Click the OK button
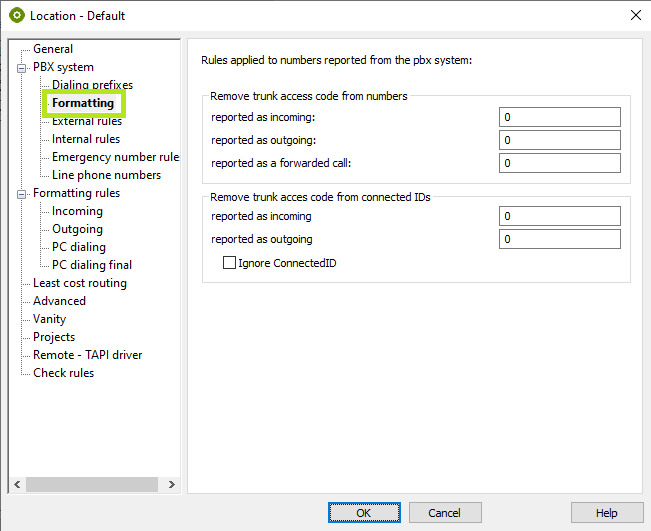 [x=364, y=513]
